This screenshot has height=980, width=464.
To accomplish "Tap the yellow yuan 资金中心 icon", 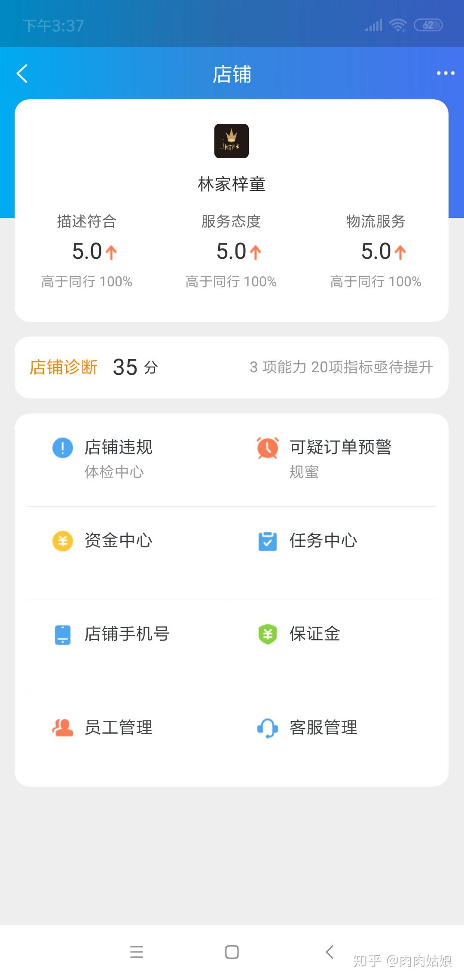I will coord(63,541).
